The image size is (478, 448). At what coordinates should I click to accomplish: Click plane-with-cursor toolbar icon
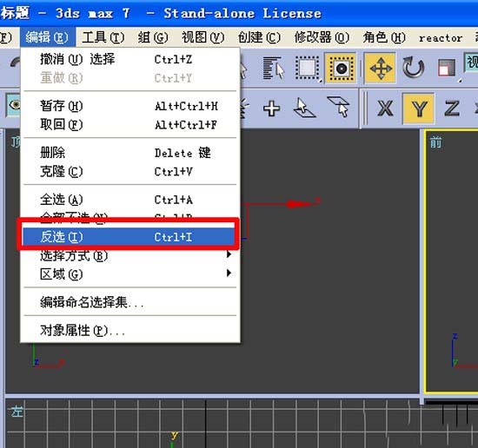338,107
